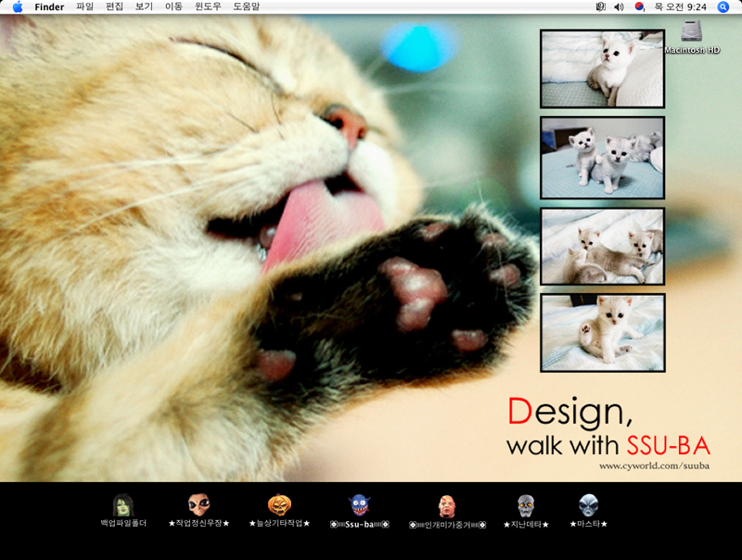Open the 편집 menu

tap(115, 6)
